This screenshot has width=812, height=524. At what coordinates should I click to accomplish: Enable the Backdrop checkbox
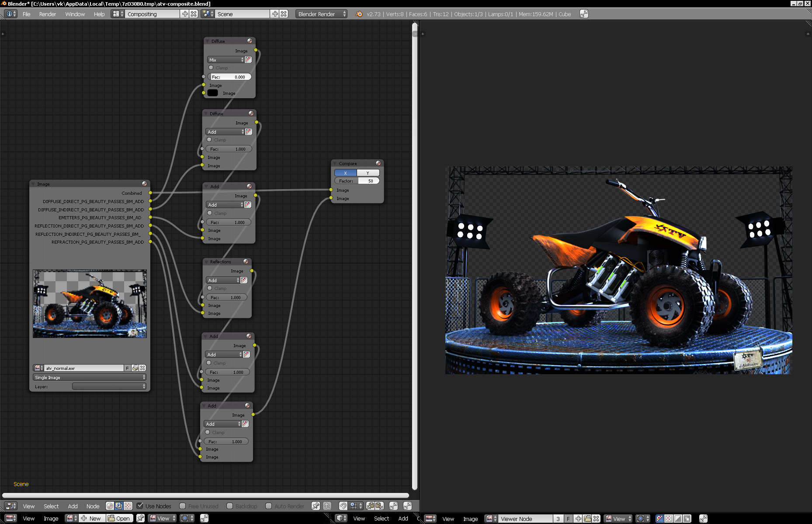click(x=230, y=506)
